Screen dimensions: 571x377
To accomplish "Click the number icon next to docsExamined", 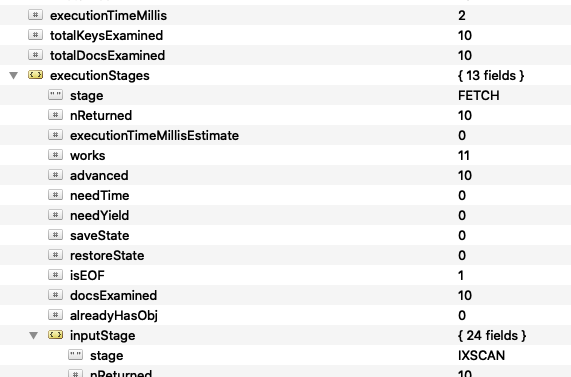I will [55, 295].
